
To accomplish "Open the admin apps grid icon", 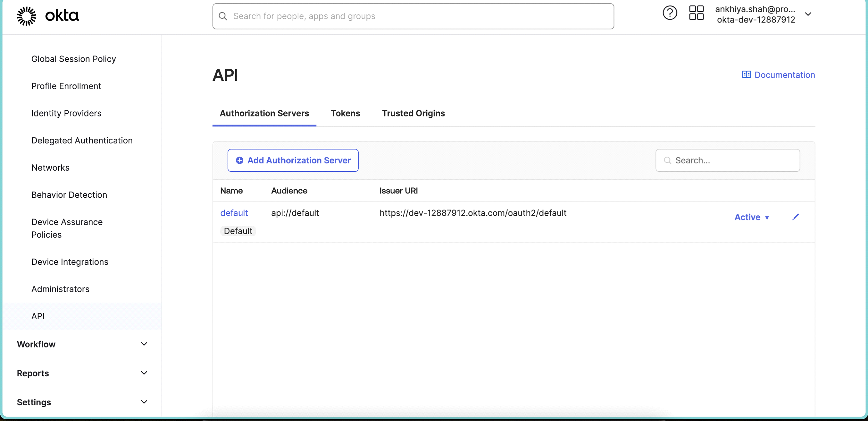I will click(696, 13).
